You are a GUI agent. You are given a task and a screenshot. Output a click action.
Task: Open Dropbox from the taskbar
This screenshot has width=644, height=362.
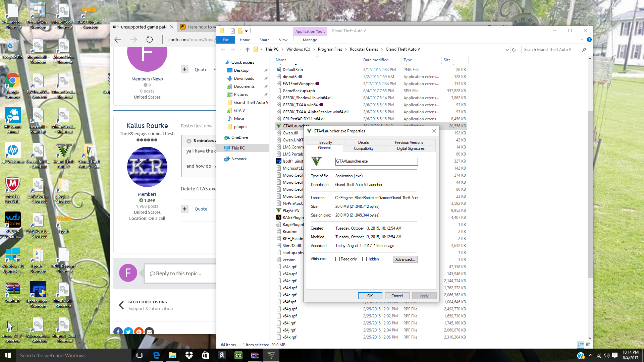189,355
